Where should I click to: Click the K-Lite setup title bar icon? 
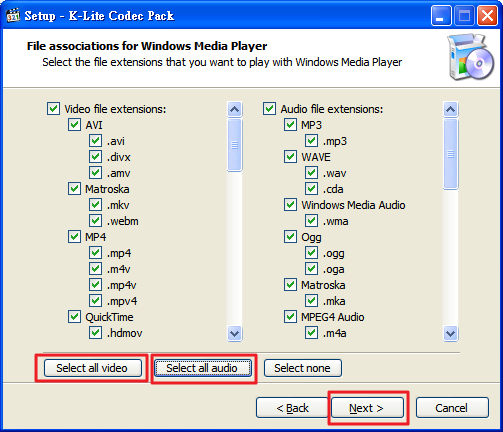(13, 15)
